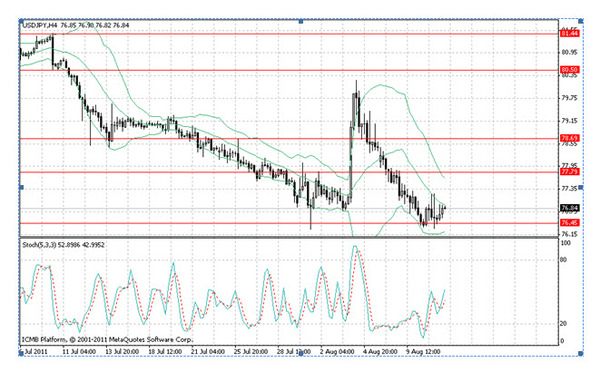Click the left-middle selection handle

coord(21,187)
